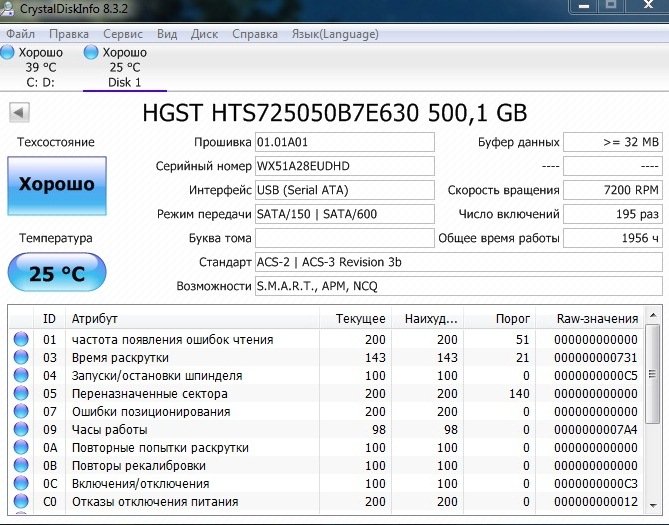Screen dimensions: 669x525
Task: Click status icon of attribute 07 row
Action: tap(21, 411)
